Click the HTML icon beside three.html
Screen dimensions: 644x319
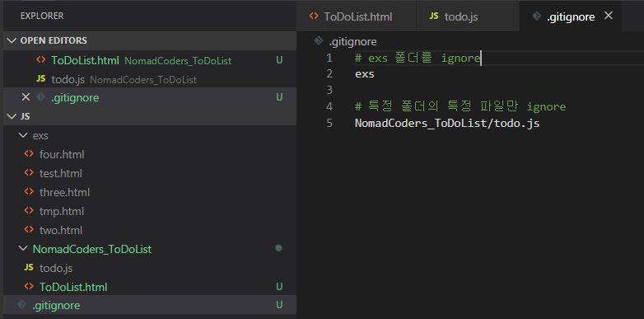click(x=29, y=192)
